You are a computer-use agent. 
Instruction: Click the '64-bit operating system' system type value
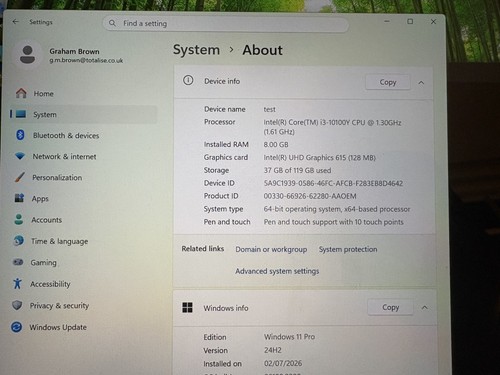[x=337, y=209]
